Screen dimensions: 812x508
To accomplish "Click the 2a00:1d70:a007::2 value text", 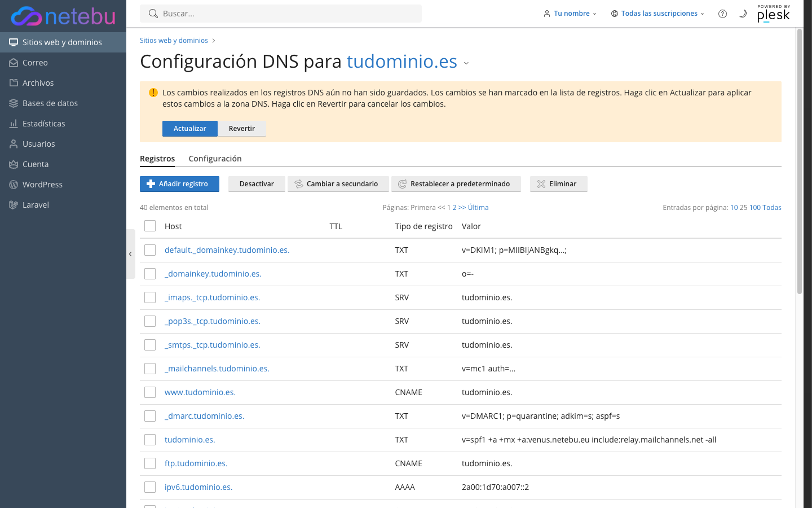I will pyautogui.click(x=495, y=487).
